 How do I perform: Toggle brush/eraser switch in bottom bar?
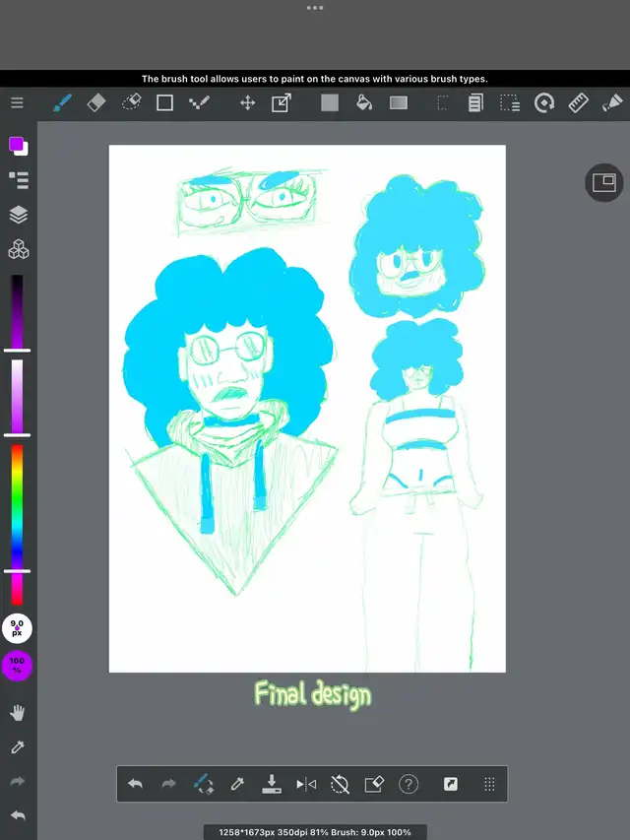[x=204, y=784]
